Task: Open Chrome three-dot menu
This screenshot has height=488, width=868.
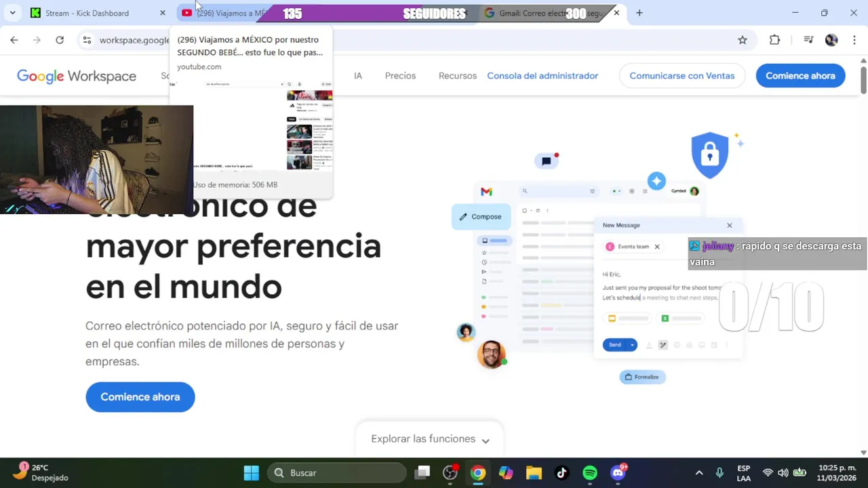Action: click(853, 40)
